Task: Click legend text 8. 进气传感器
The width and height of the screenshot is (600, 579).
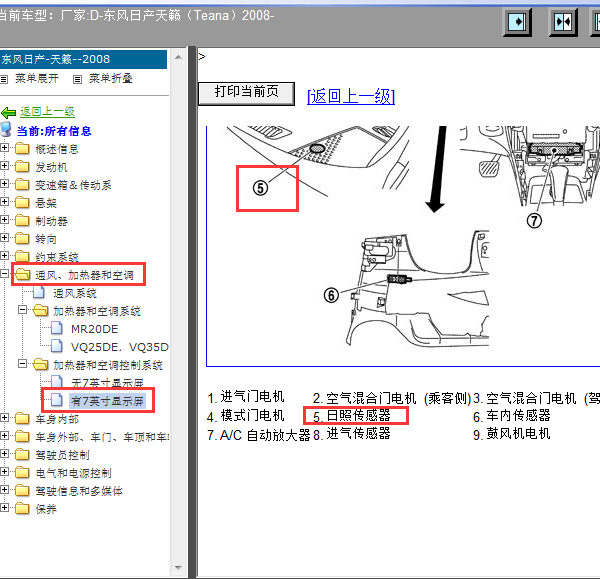Action: pyautogui.click(x=352, y=434)
